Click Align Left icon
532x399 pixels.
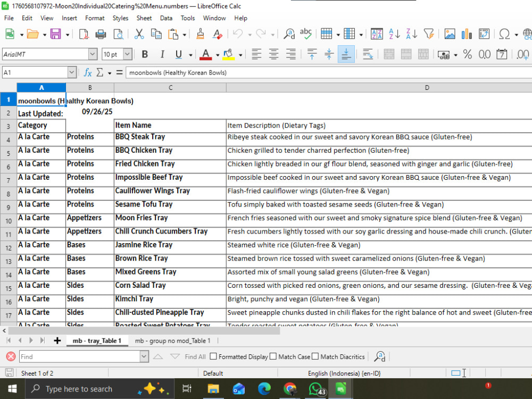(256, 54)
